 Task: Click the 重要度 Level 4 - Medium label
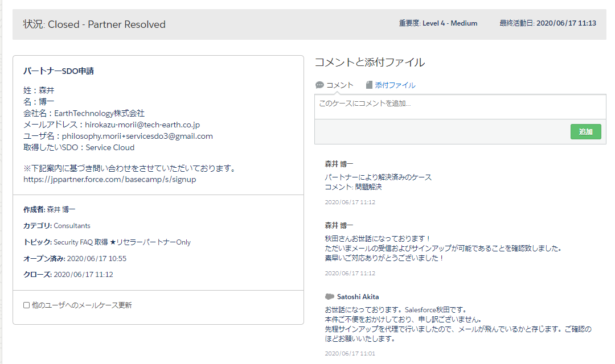pyautogui.click(x=438, y=23)
